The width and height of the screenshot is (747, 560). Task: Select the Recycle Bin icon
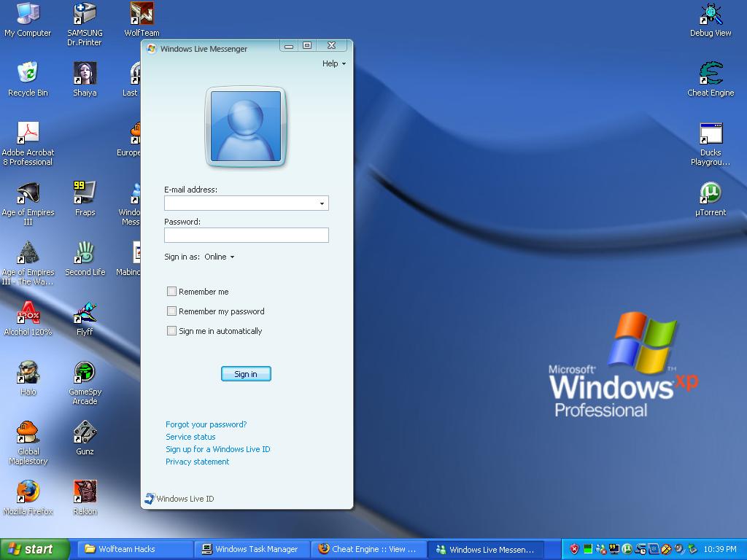(28, 79)
